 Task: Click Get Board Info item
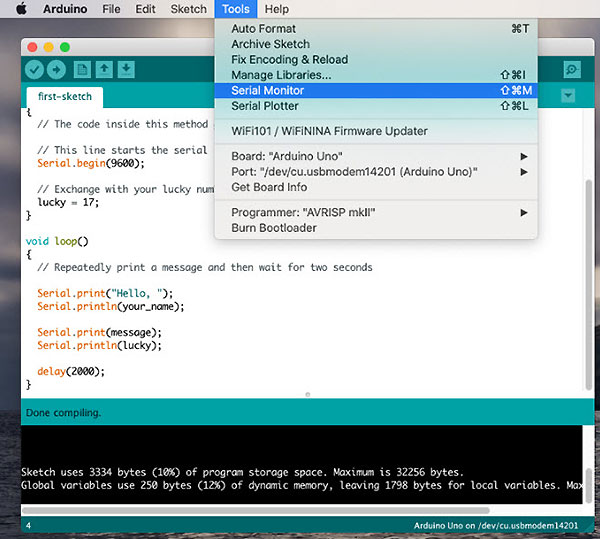coord(269,187)
